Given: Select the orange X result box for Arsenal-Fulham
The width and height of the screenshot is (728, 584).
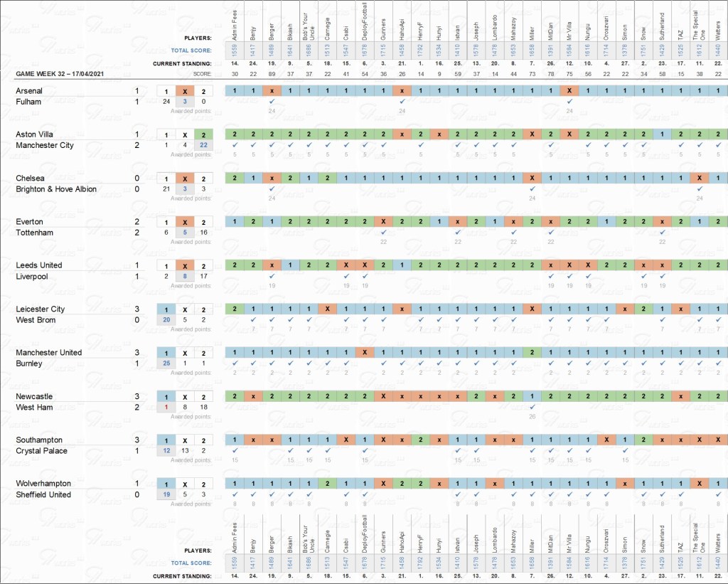Looking at the screenshot, I should (184, 91).
